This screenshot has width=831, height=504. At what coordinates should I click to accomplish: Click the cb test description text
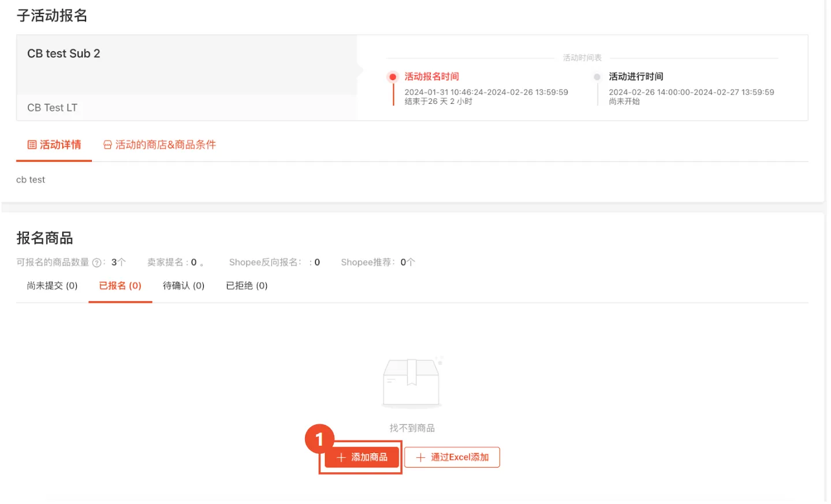point(31,180)
